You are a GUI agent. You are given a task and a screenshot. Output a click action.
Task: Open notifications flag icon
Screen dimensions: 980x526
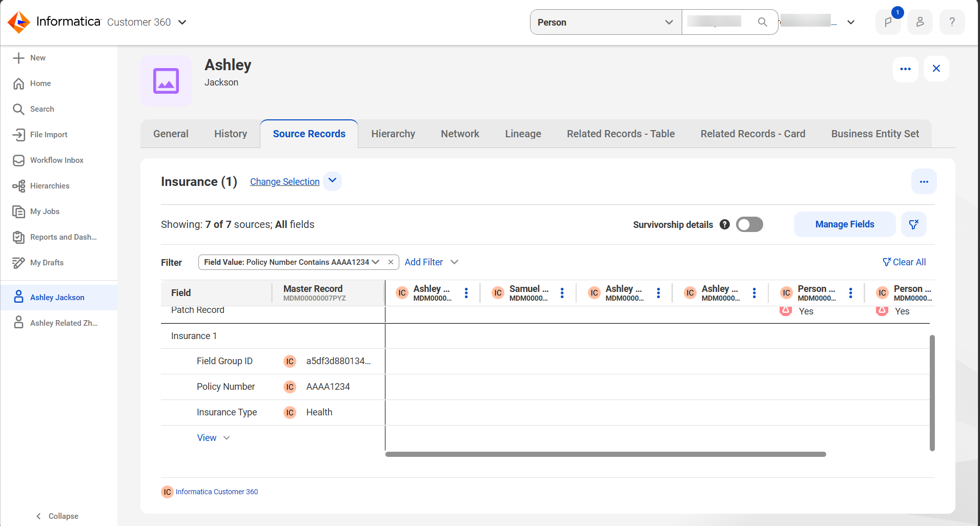click(x=888, y=22)
